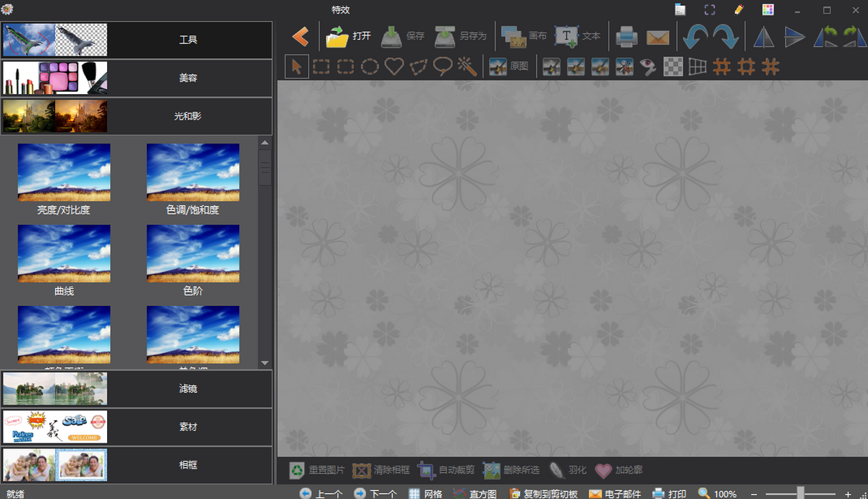Click the red-eye removal icon
This screenshot has height=499, width=868.
click(648, 67)
